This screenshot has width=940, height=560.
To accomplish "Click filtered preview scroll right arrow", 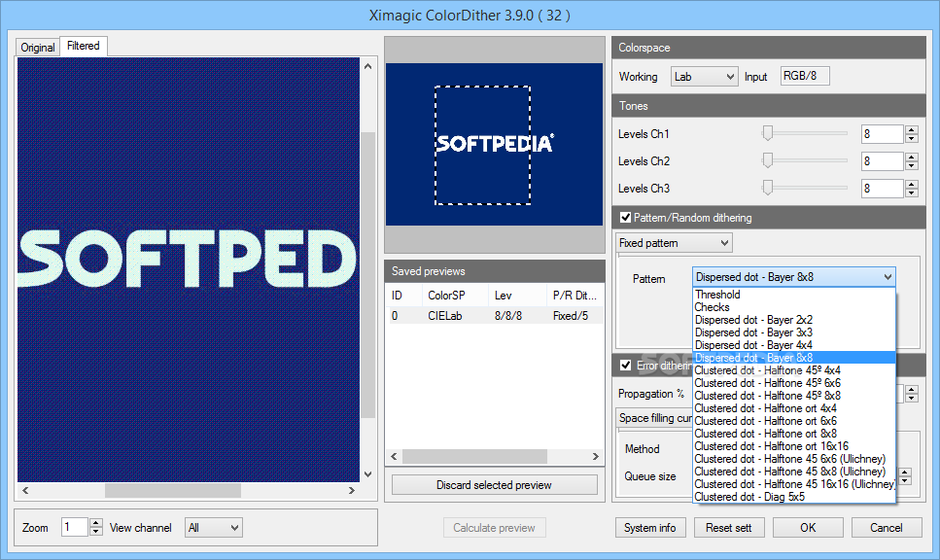I will (351, 490).
